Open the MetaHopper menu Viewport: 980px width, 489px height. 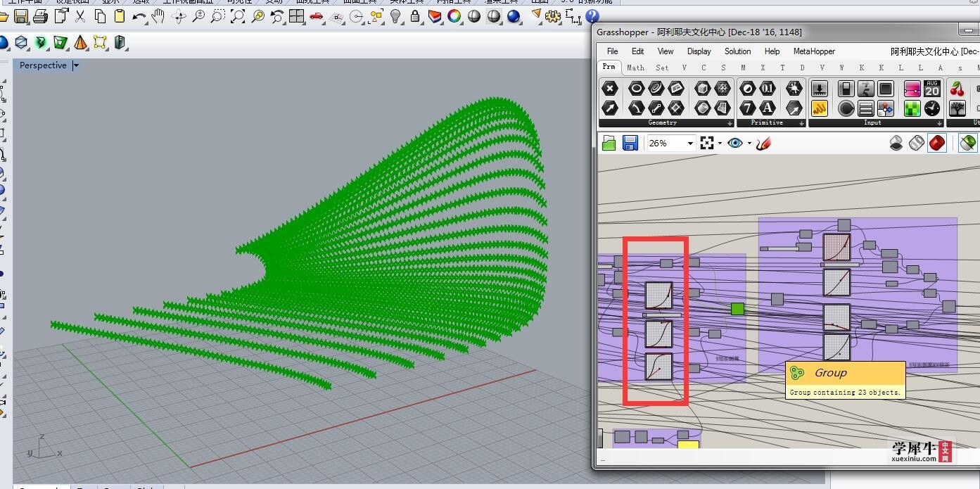(x=814, y=51)
